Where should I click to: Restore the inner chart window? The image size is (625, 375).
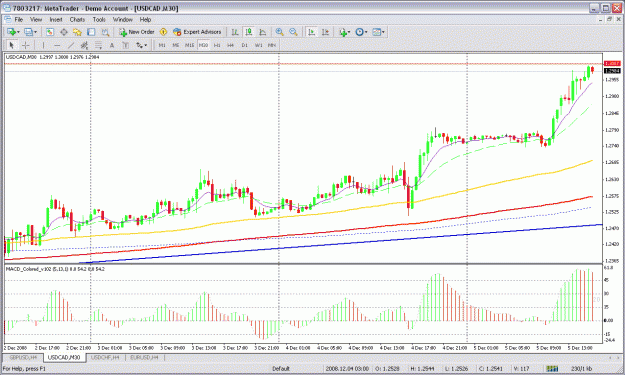click(609, 19)
